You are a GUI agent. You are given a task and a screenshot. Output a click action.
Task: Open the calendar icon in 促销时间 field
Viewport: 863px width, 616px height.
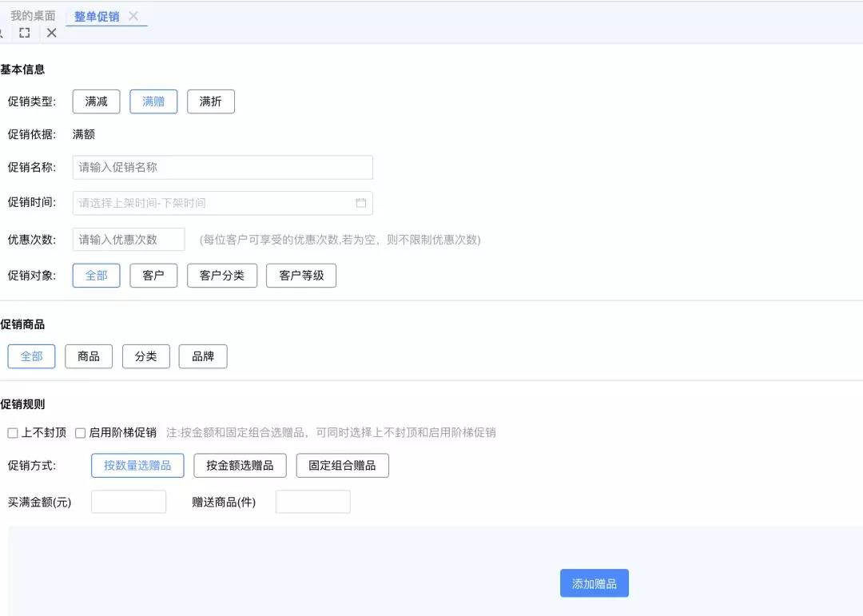(360, 203)
